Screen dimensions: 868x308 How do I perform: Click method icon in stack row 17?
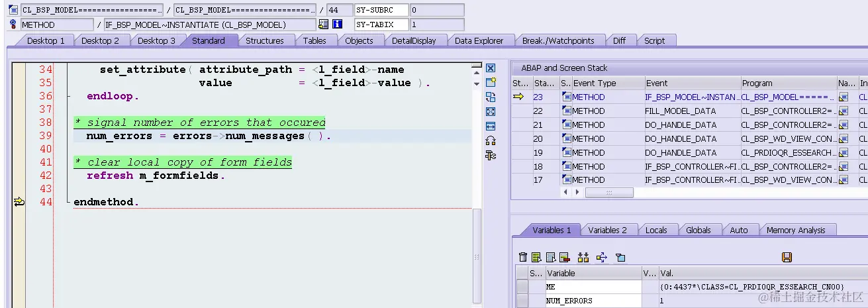pos(567,180)
